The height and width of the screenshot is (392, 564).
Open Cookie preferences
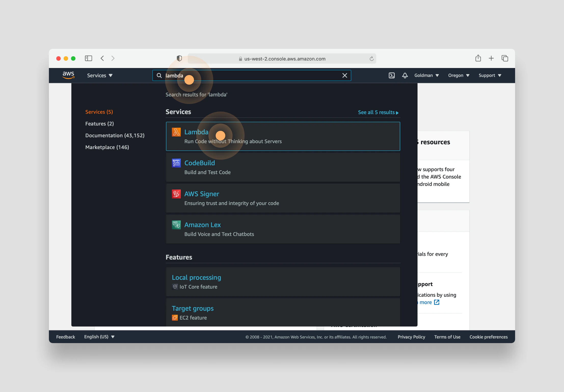(489, 337)
